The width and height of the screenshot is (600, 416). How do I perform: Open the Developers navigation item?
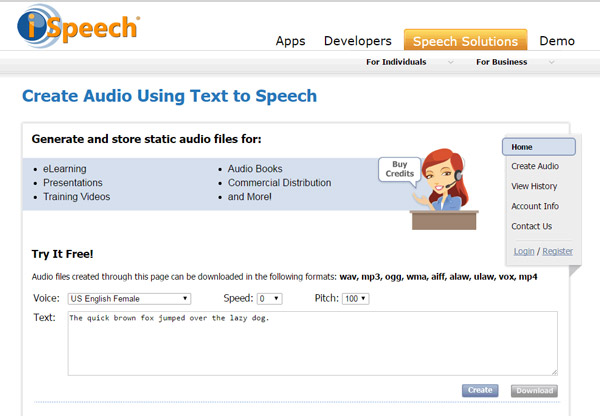pyautogui.click(x=358, y=41)
